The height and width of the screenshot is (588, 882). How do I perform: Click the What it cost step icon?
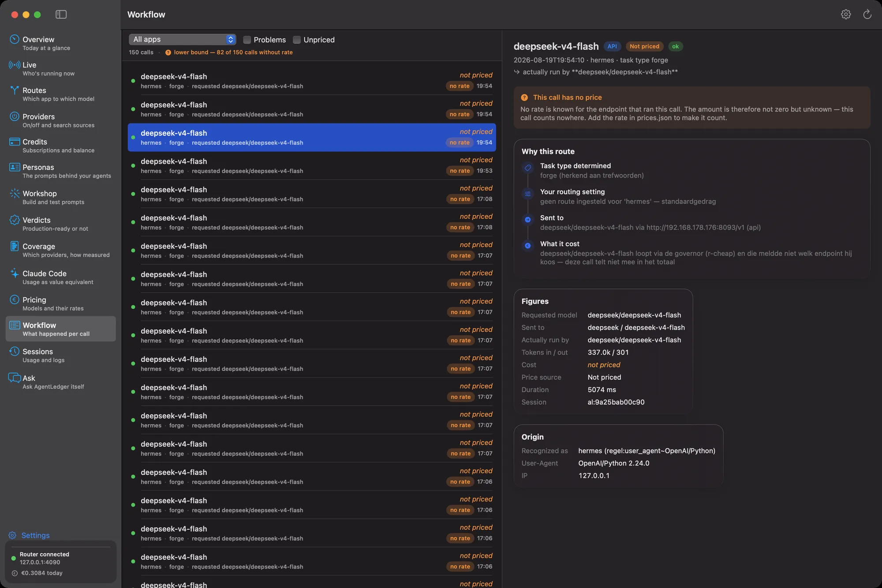click(527, 246)
